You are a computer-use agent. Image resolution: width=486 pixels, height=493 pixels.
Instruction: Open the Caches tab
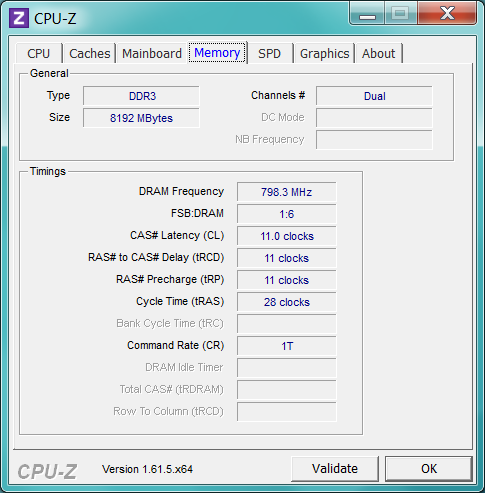pos(90,53)
